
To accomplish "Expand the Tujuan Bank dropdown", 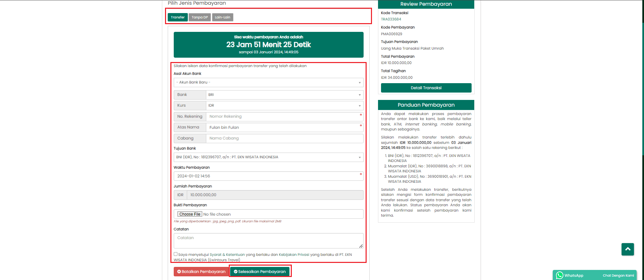I will tap(268, 157).
